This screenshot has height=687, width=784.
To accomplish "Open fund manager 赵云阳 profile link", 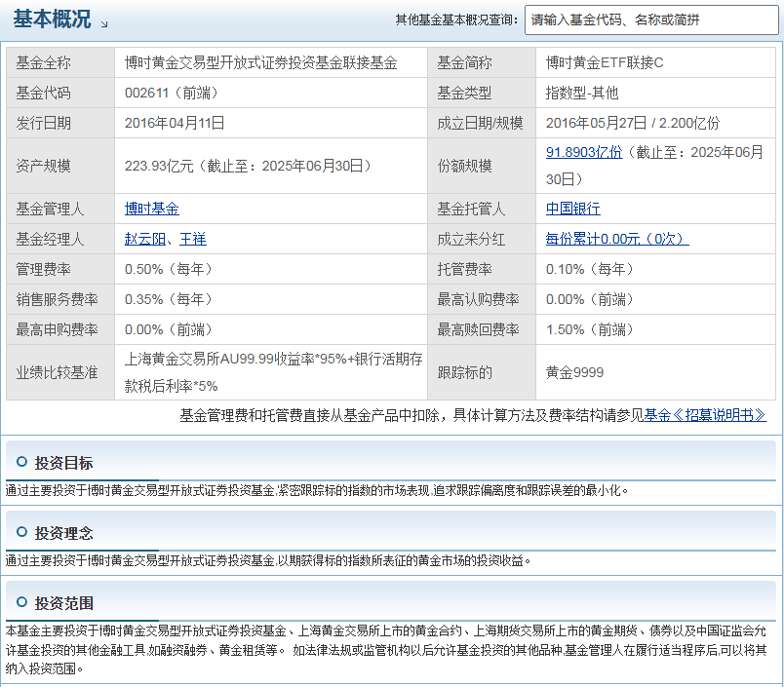I will click(x=145, y=240).
